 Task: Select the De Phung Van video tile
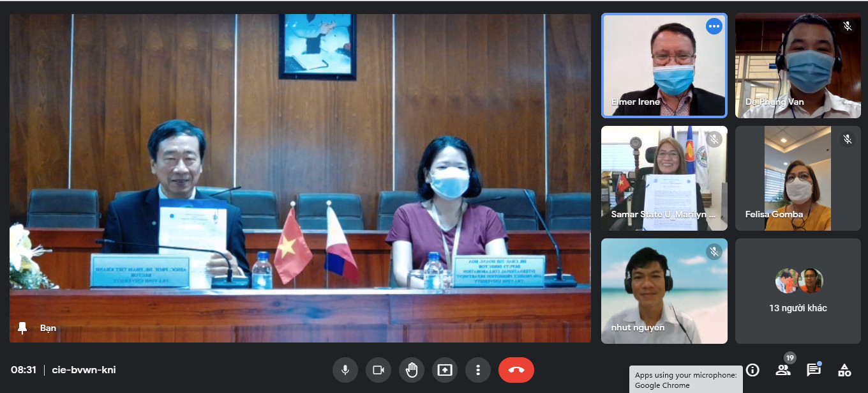click(798, 65)
